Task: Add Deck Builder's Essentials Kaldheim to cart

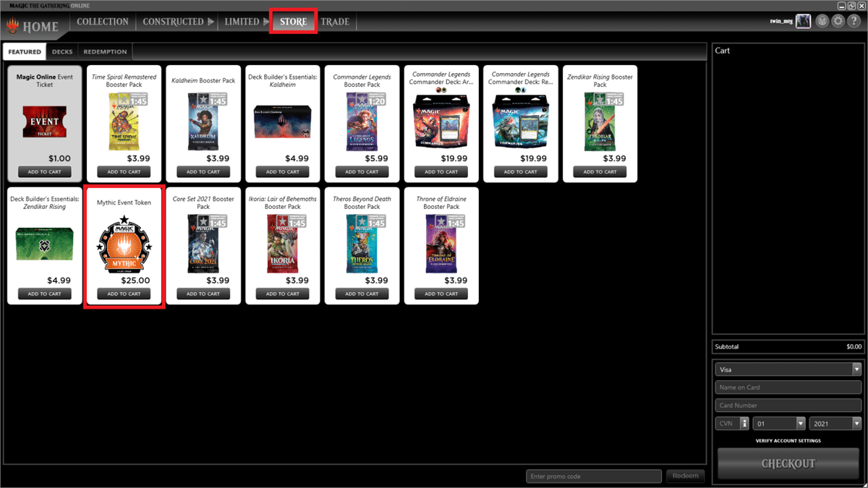Action: tap(283, 172)
